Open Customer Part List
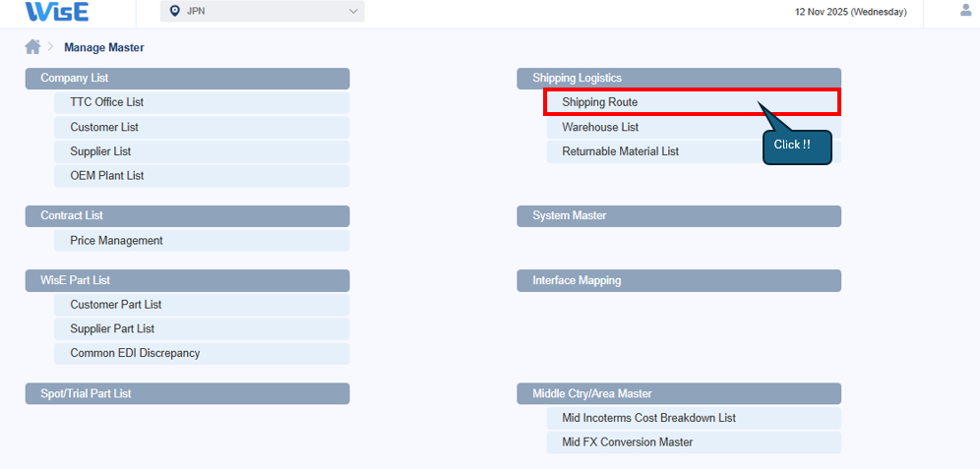Image resolution: width=980 pixels, height=469 pixels. point(115,305)
